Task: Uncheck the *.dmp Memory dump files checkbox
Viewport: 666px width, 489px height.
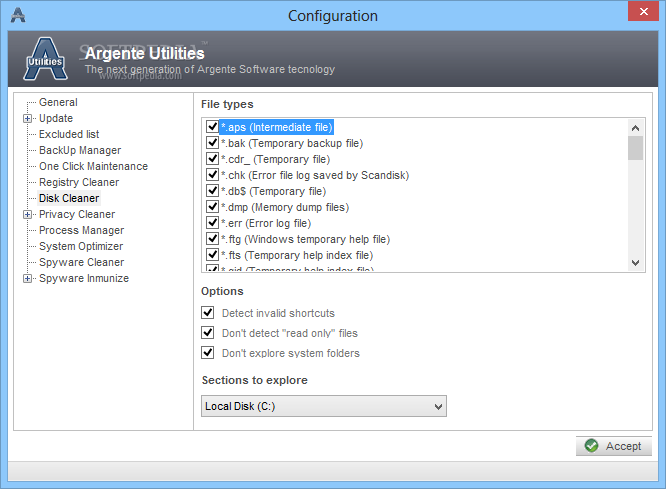Action: click(x=212, y=207)
